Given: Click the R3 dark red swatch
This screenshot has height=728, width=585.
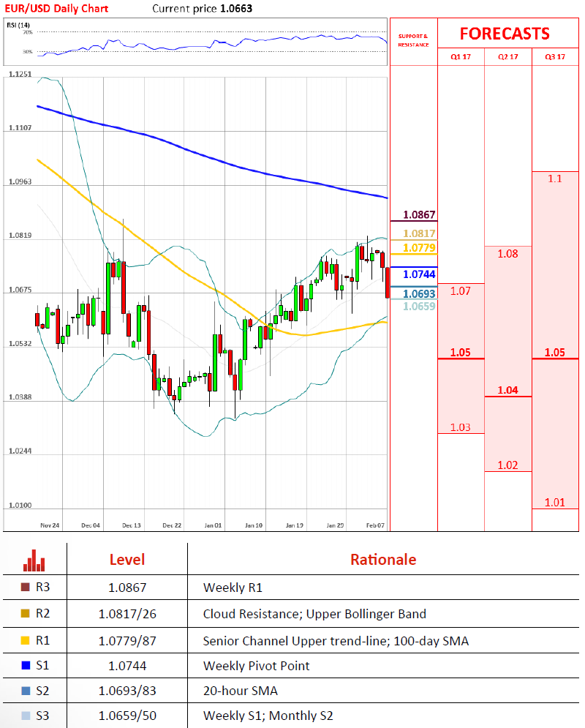Looking at the screenshot, I should coord(26,587).
